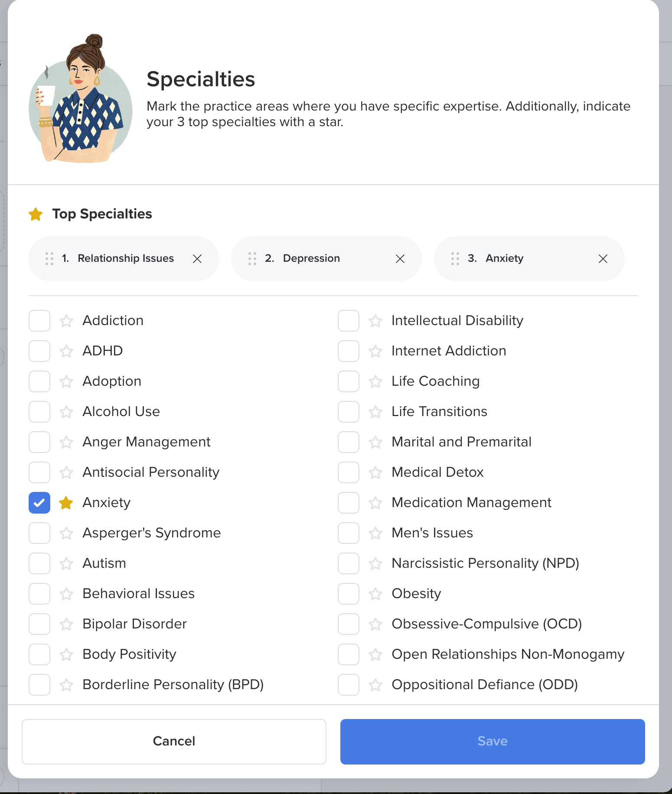Screen dimensions: 672x794
Task: Remove the Anxiety chip with its X
Action: [x=603, y=259]
